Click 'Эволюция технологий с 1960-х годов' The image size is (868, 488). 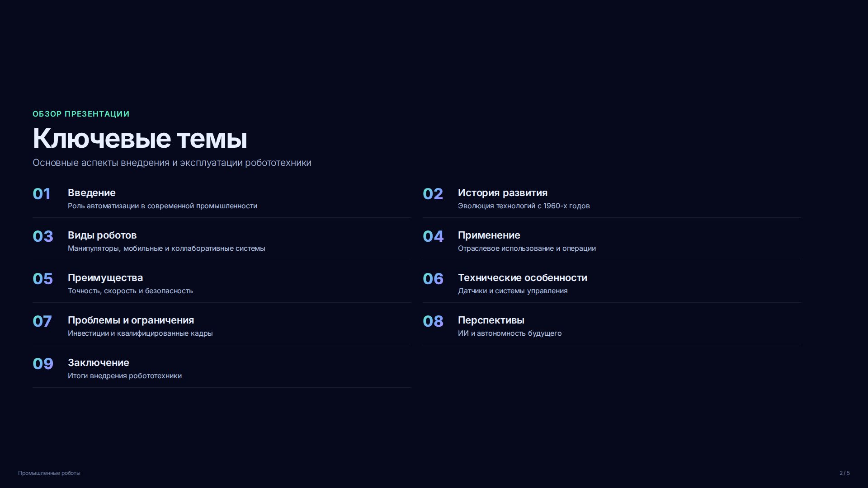524,206
